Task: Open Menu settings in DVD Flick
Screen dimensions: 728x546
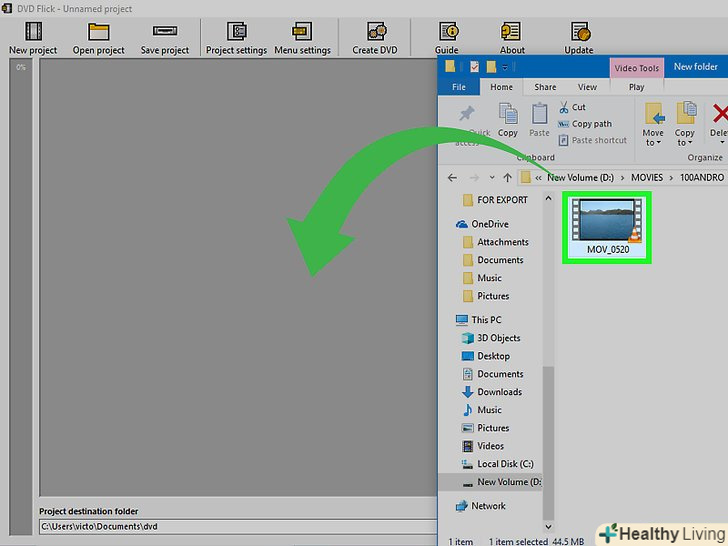Action: 302,39
